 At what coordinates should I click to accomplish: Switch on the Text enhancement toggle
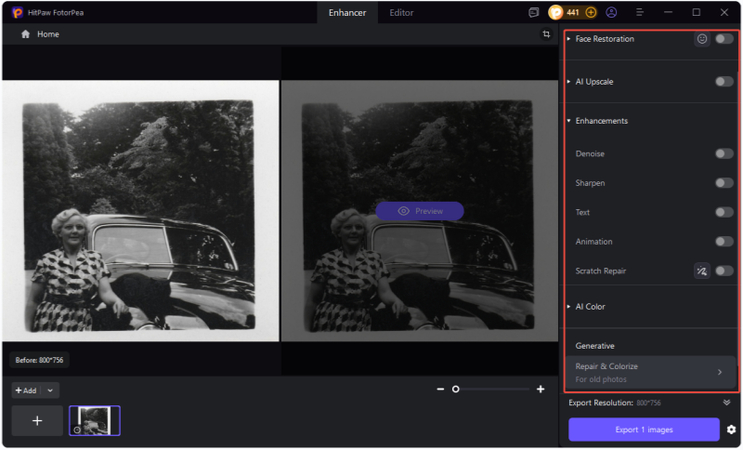[x=724, y=212]
